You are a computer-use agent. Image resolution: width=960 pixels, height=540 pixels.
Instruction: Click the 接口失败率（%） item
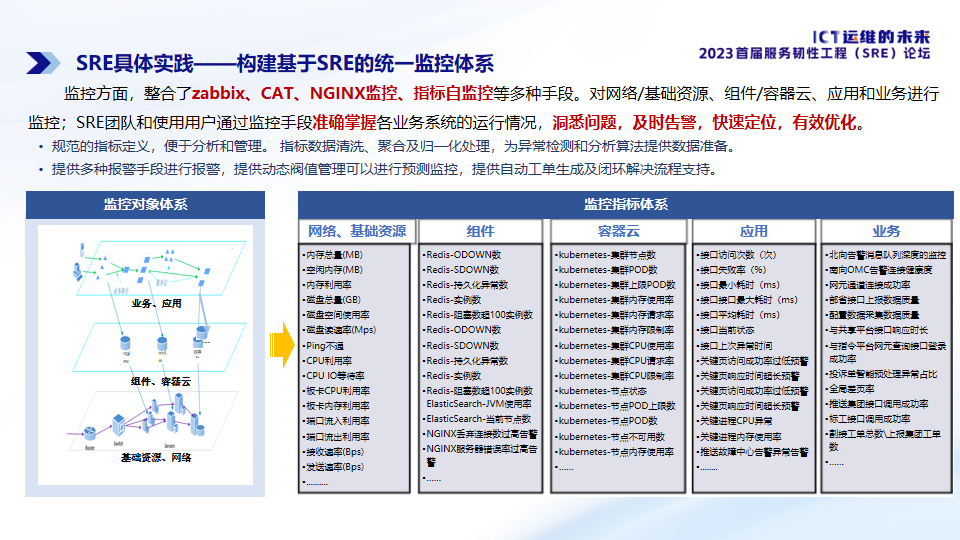pyautogui.click(x=732, y=269)
